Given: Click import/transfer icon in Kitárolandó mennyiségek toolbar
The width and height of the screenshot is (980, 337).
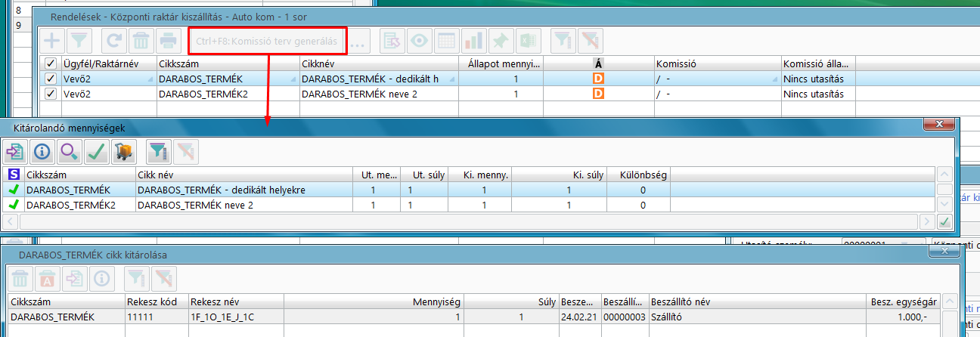Looking at the screenshot, I should click(14, 152).
